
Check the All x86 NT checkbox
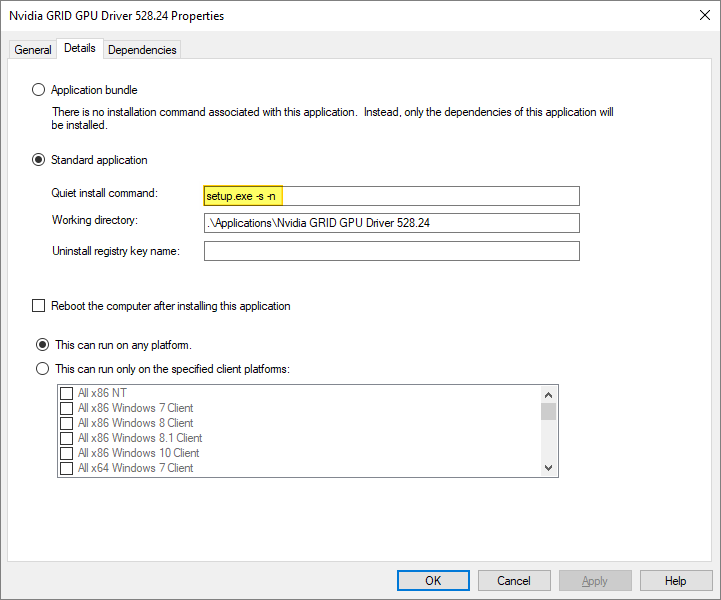click(x=67, y=394)
